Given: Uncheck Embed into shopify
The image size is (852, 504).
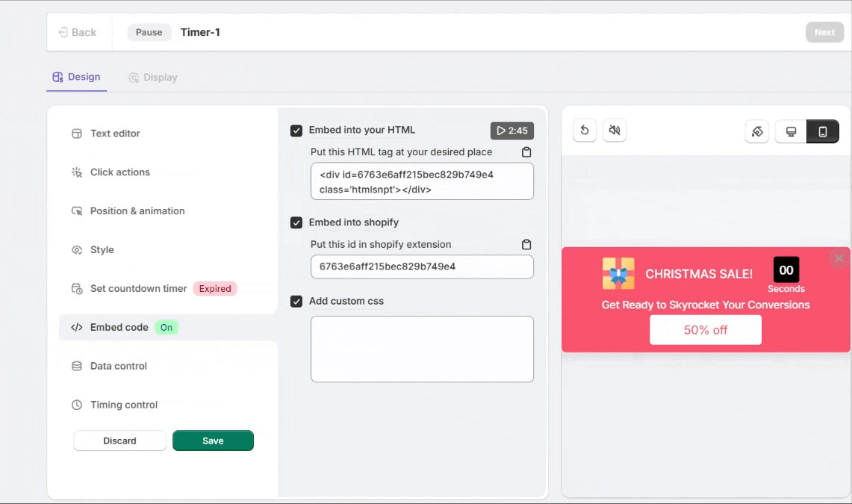Looking at the screenshot, I should (x=296, y=223).
